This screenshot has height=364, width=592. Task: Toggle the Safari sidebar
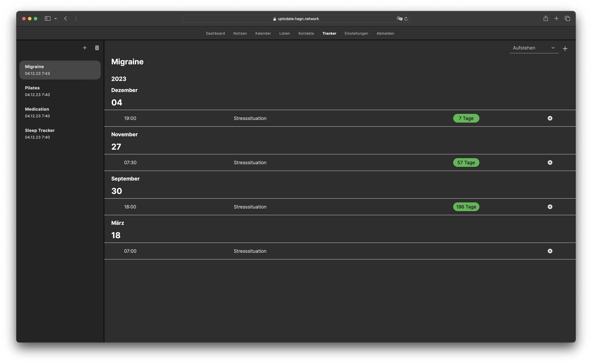coord(47,18)
